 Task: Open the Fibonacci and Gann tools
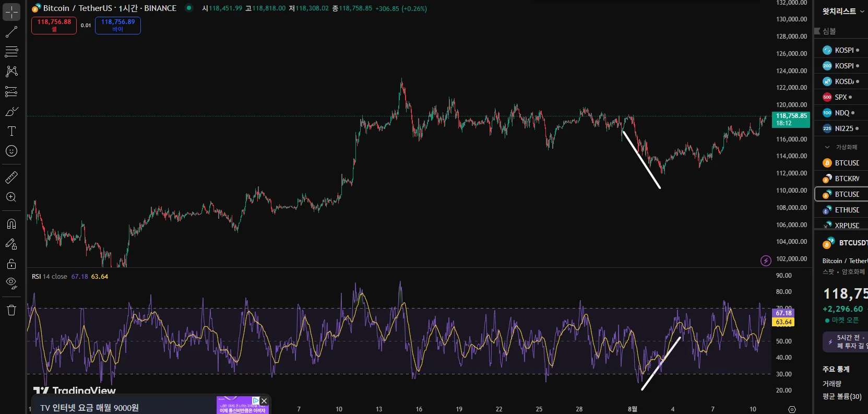[11, 52]
